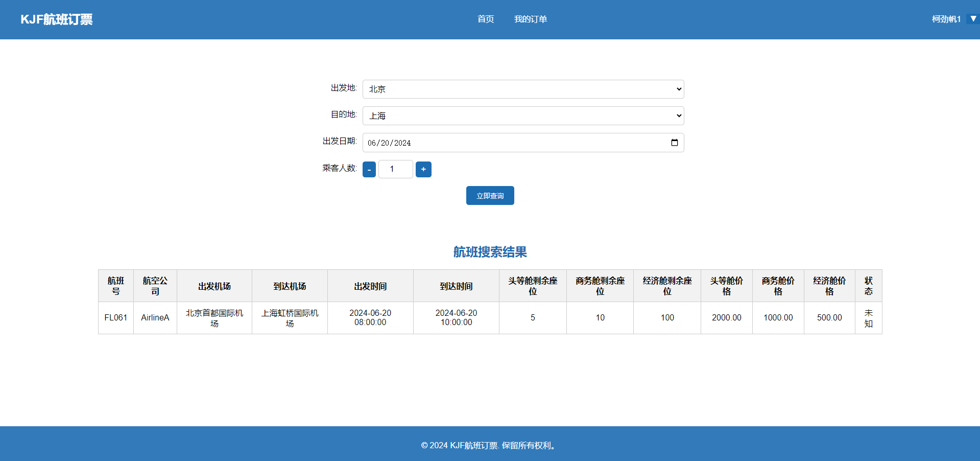Image resolution: width=980 pixels, height=461 pixels.
Task: Click the passenger count input field
Action: tap(395, 169)
